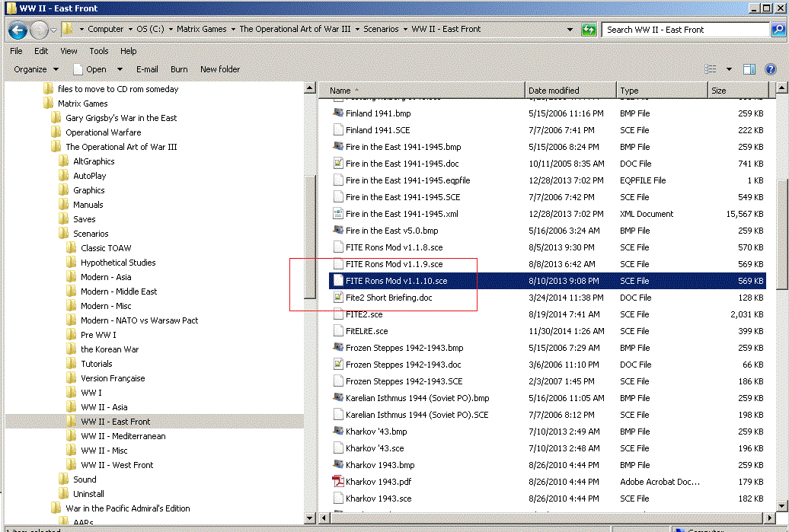The image size is (789, 532).
Task: Click the Kharkov '43.bmp file icon
Action: [338, 432]
